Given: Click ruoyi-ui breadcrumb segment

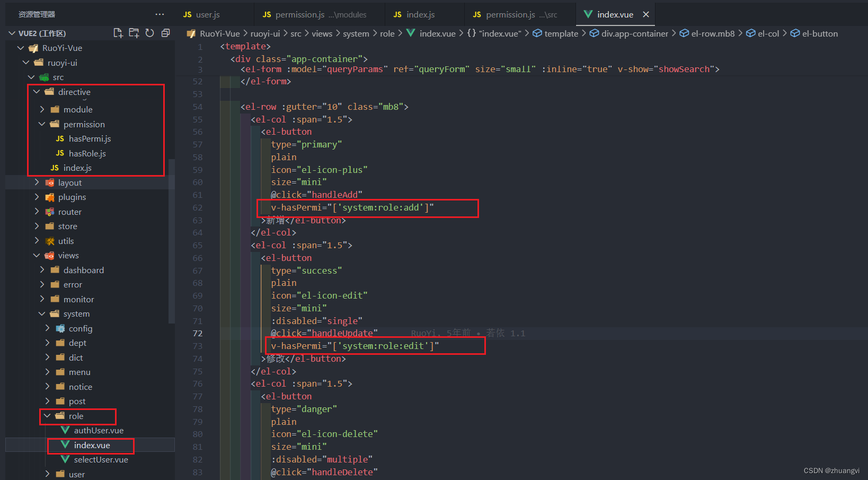Looking at the screenshot, I should point(265,33).
